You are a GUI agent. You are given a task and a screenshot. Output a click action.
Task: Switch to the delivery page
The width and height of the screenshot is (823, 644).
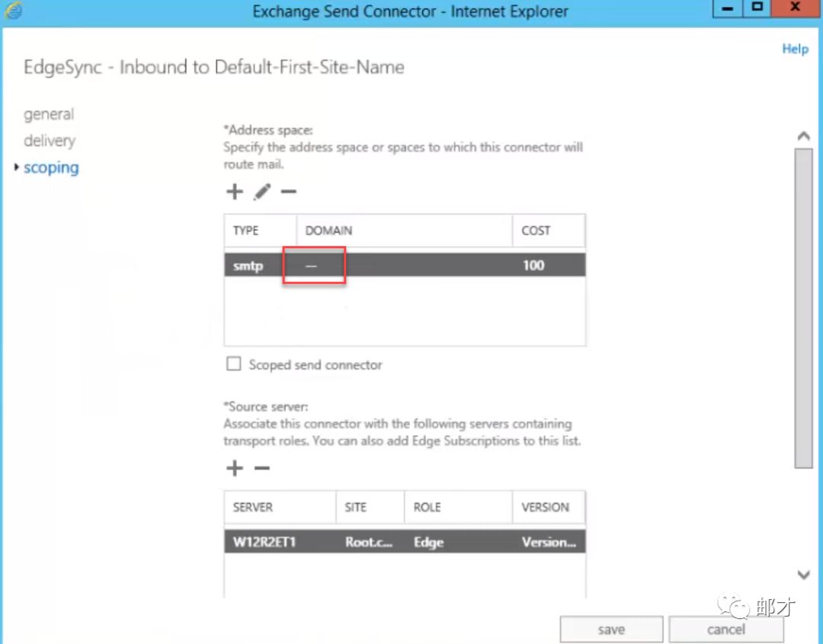50,141
